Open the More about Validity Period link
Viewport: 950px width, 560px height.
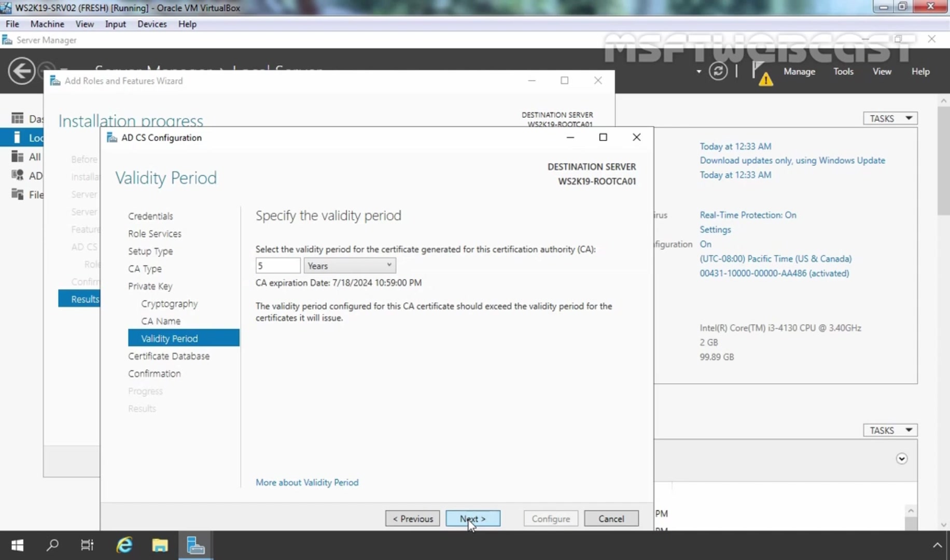(x=307, y=482)
